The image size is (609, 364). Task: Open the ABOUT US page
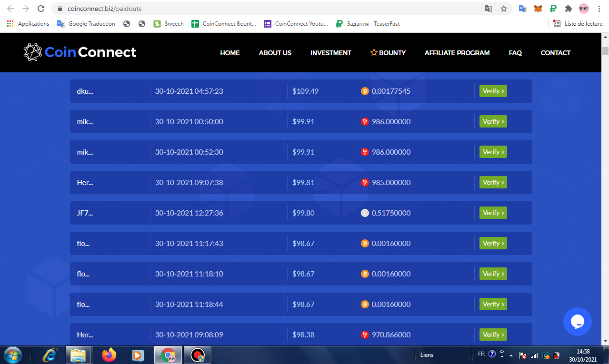tap(275, 53)
